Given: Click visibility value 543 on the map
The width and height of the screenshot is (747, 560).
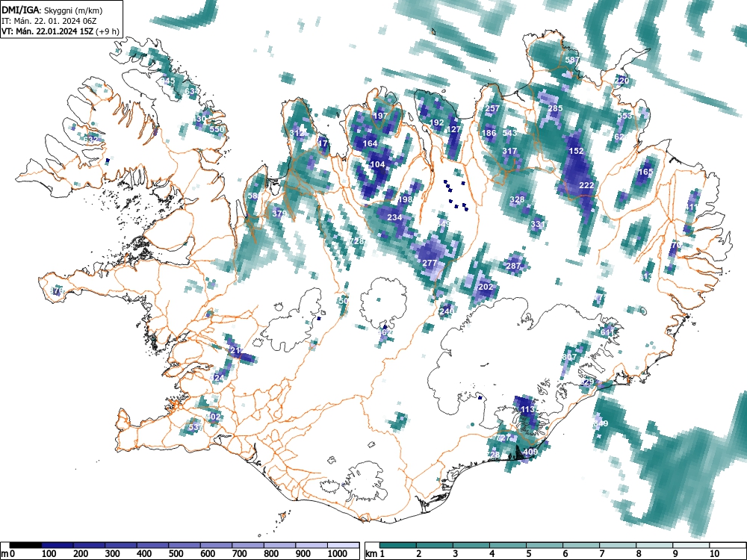Looking at the screenshot, I should tap(509, 133).
